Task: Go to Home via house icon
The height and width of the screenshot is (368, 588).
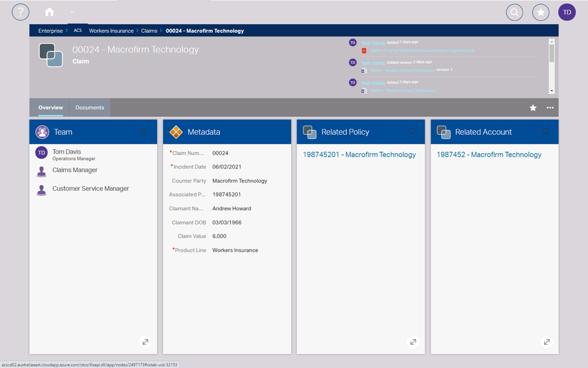Action: pyautogui.click(x=49, y=12)
